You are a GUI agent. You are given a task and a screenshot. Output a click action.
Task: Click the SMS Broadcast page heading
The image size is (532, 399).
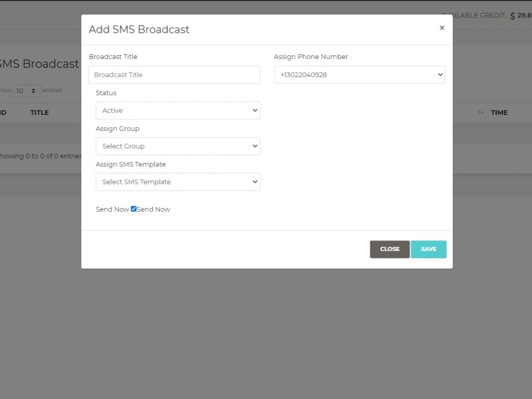point(39,64)
